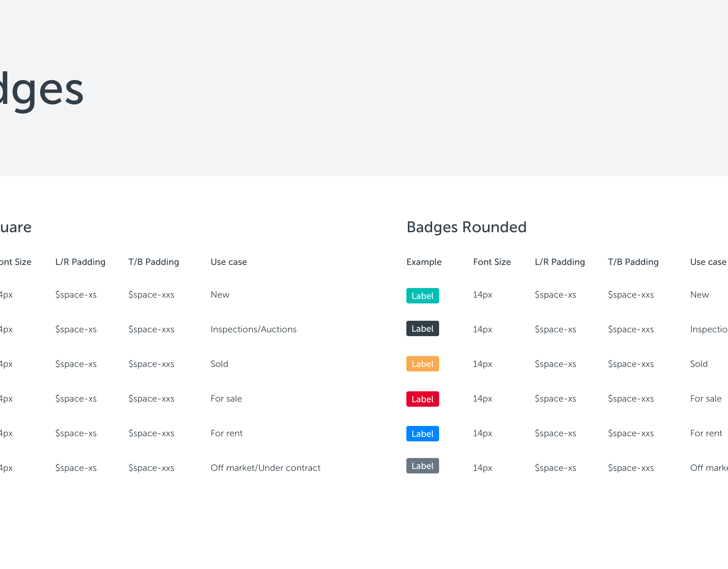Select 'Inspections/Auctions' use case in left table
728x569 pixels.
(253, 329)
